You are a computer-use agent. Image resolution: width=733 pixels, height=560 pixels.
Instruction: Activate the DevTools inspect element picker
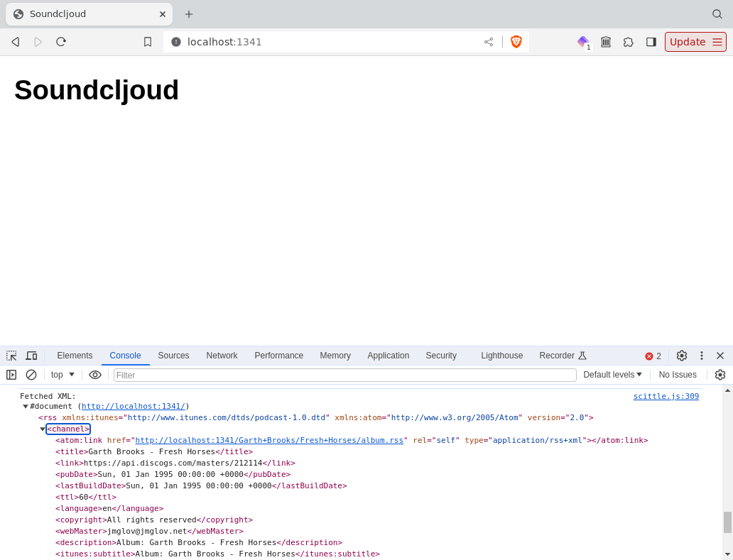coord(11,356)
